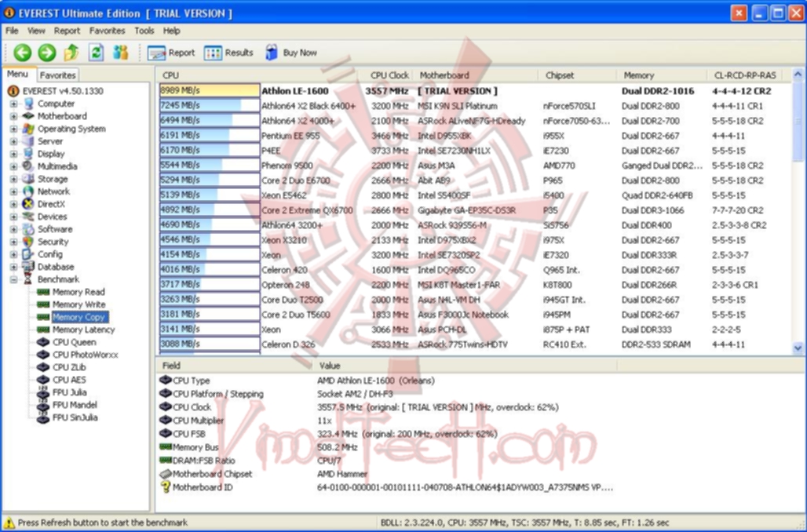Viewport: 807px width, 532px height.
Task: Collapse the Benchmark tree node
Action: pyautogui.click(x=14, y=279)
